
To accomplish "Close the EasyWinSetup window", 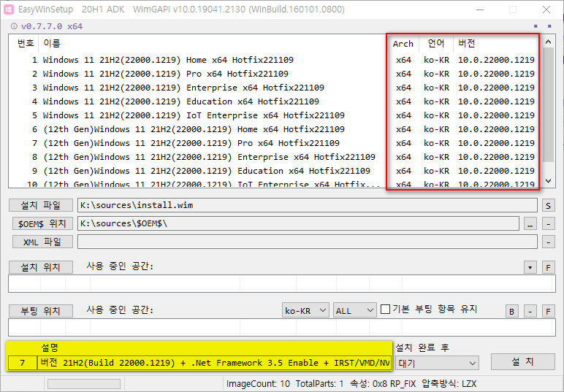I will 546,9.
